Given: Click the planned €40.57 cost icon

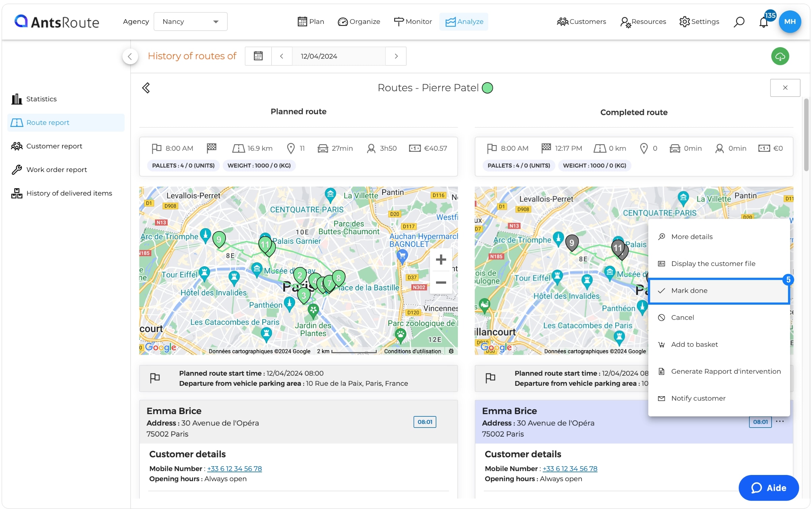Looking at the screenshot, I should (415, 148).
